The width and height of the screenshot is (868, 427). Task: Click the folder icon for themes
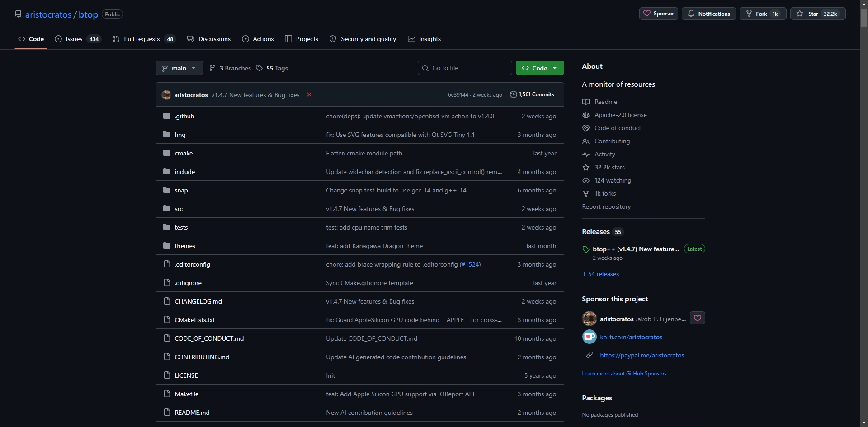[x=167, y=246]
